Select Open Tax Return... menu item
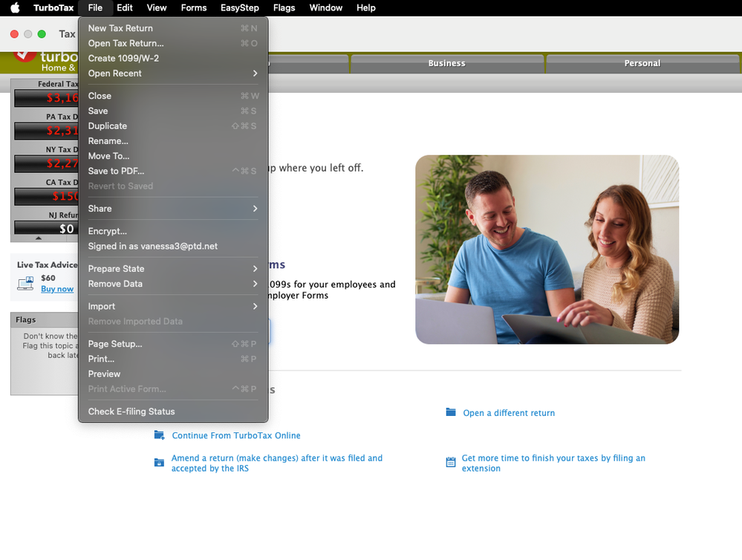This screenshot has width=742, height=560. tap(173, 44)
